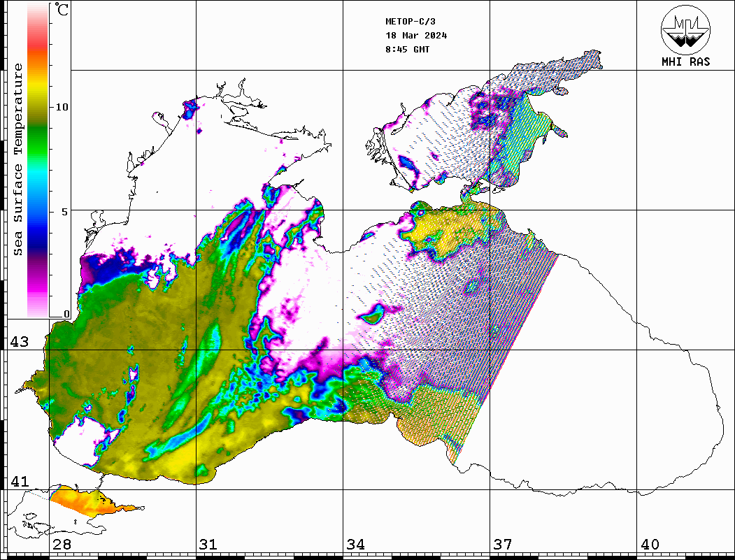This screenshot has height=560, width=735.
Task: Click longitude label 40
Action: coord(650,545)
